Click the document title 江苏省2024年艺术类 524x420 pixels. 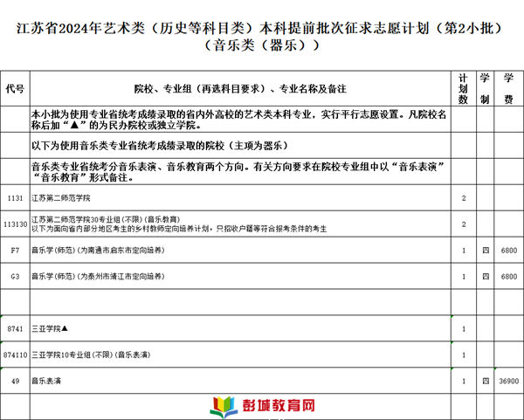259,28
